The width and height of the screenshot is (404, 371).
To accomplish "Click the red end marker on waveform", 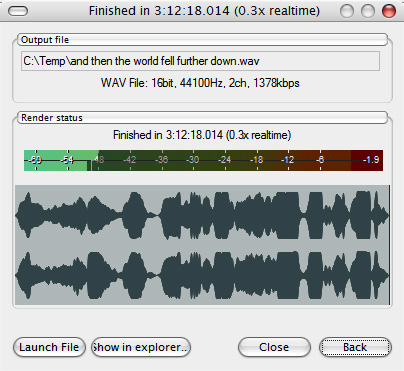I will point(389,245).
